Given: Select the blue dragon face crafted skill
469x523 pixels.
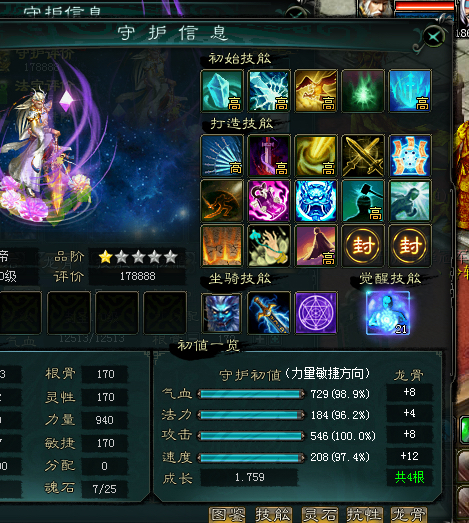Looking at the screenshot, I should click(x=316, y=201).
